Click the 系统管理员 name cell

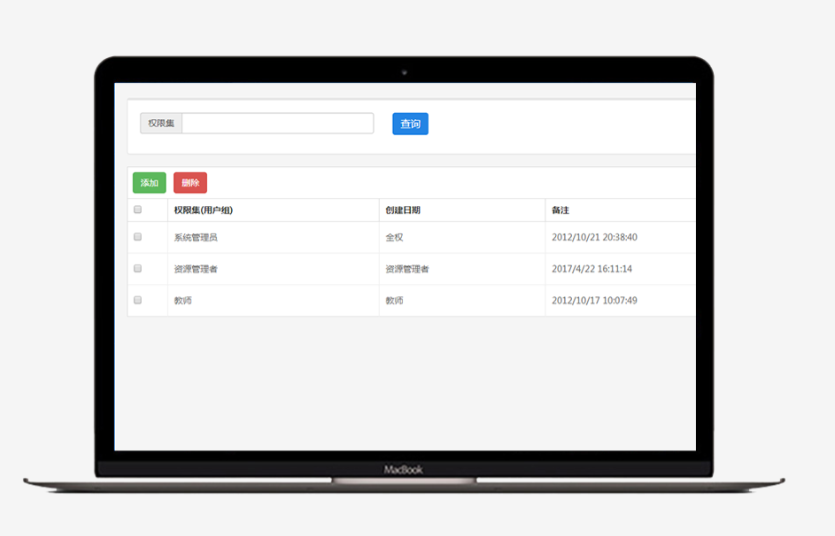195,238
